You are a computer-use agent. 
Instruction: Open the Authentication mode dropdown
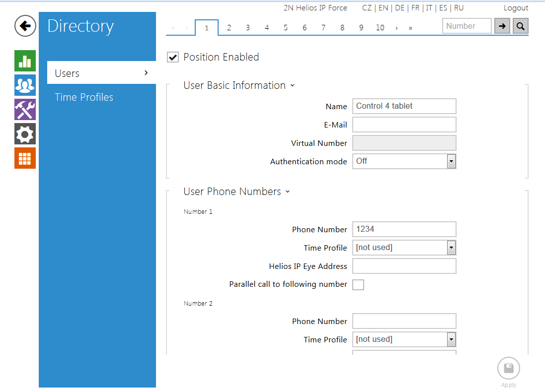click(x=451, y=161)
